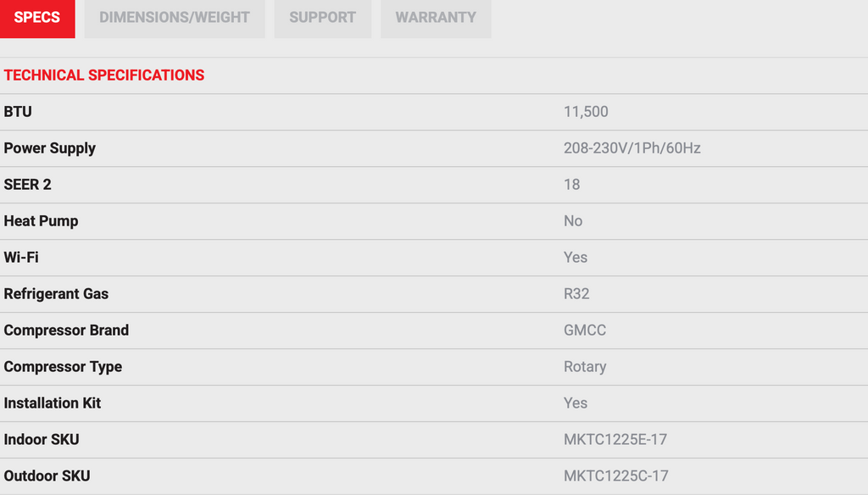Click the Heat Pump row
The width and height of the screenshot is (868, 495).
pyautogui.click(x=41, y=220)
